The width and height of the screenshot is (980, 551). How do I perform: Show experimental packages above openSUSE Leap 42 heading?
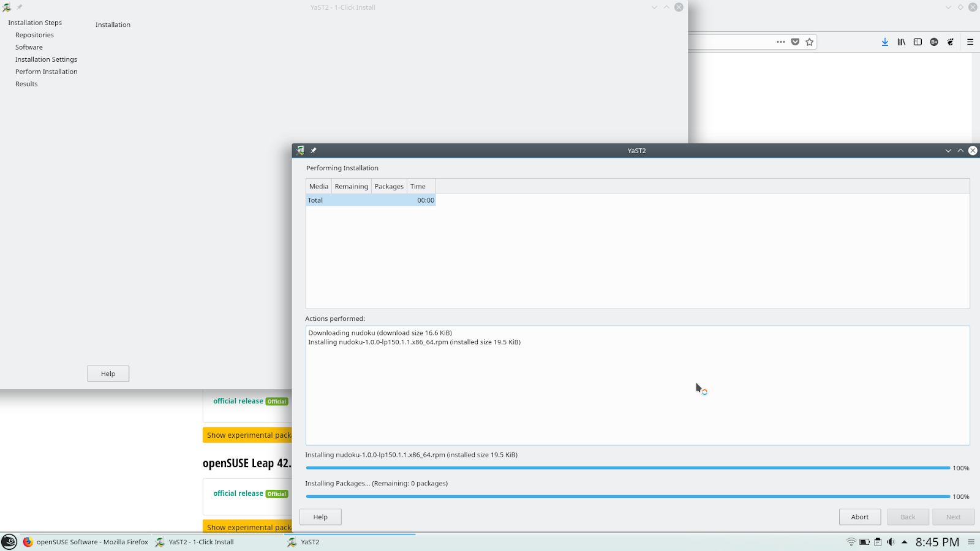point(247,435)
